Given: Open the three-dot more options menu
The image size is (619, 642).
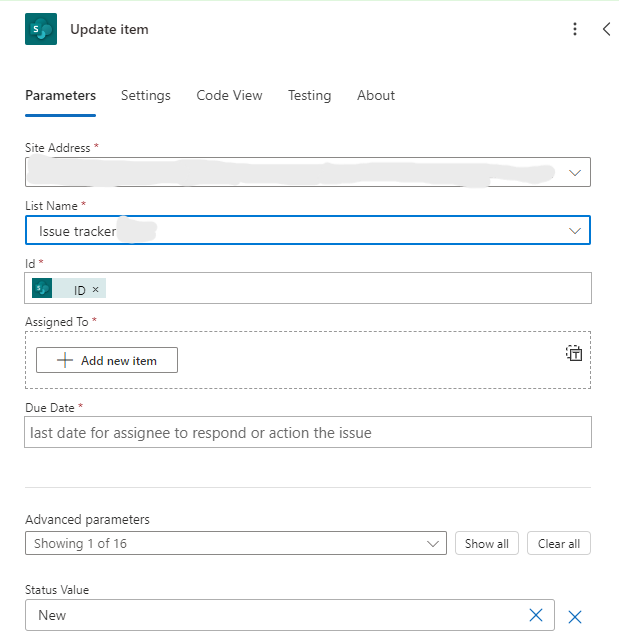Looking at the screenshot, I should click(575, 29).
